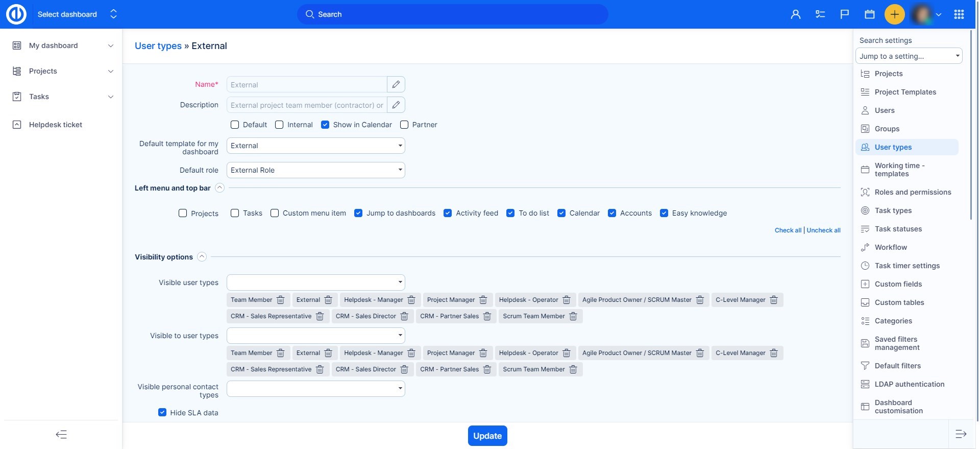Click the Update button
Image resolution: width=980 pixels, height=449 pixels.
(x=487, y=436)
